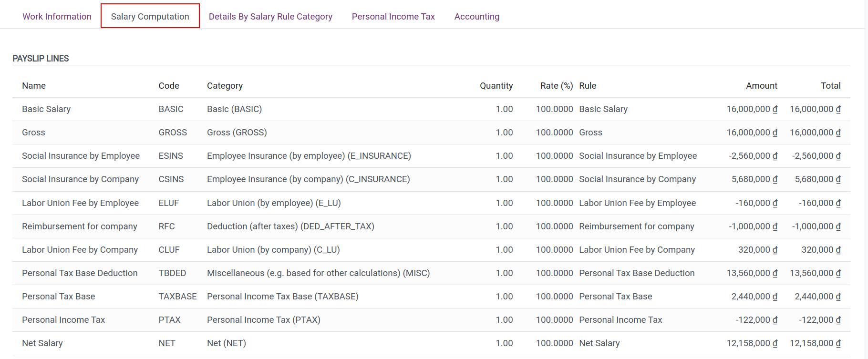
Task: Click the GROSS code cell
Action: pyautogui.click(x=173, y=133)
